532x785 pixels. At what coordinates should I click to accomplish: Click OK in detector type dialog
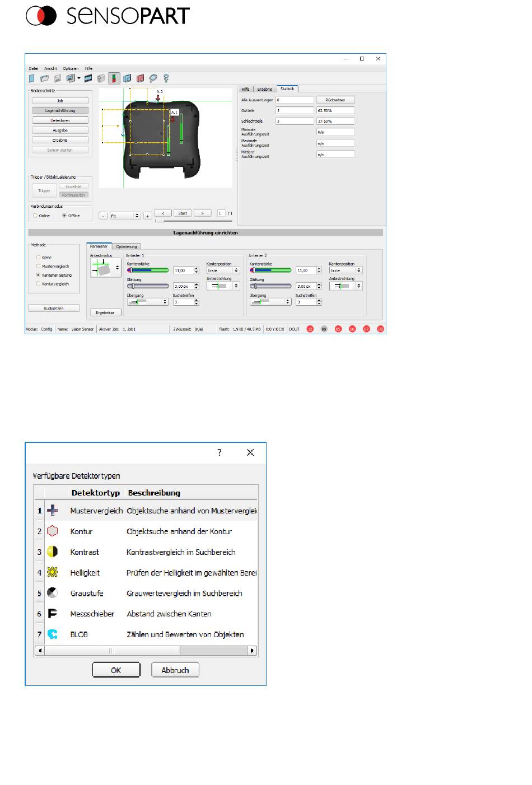[116, 670]
